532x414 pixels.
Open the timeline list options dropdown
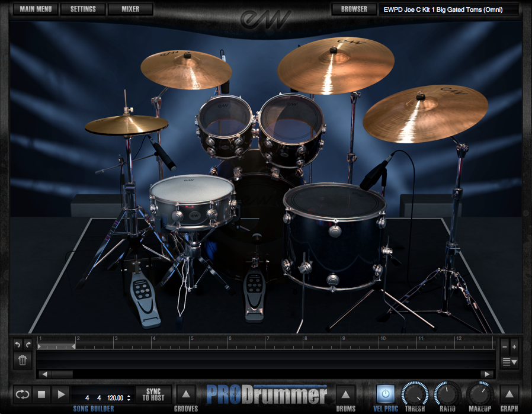pos(509,361)
